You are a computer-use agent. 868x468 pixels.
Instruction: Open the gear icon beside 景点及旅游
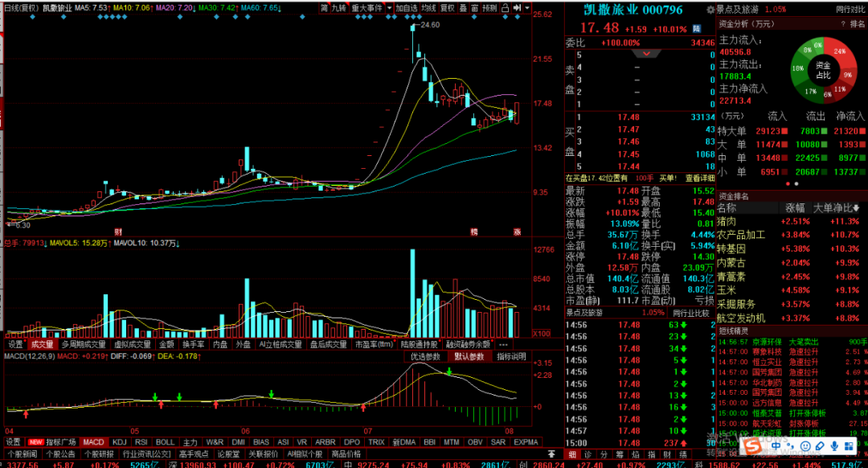coord(710,10)
